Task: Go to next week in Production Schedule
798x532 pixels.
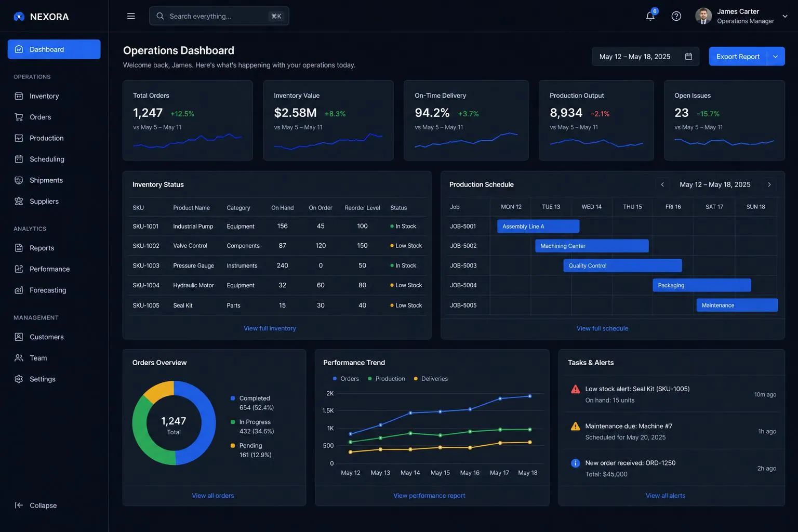Action: click(769, 184)
